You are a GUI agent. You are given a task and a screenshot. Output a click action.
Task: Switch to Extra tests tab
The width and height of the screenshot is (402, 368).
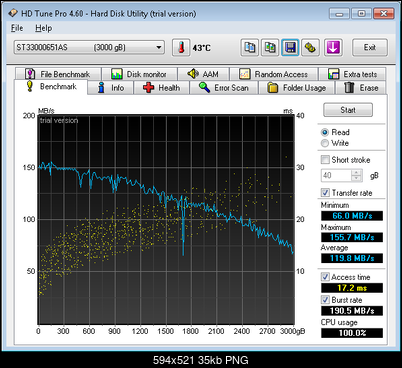(x=352, y=74)
